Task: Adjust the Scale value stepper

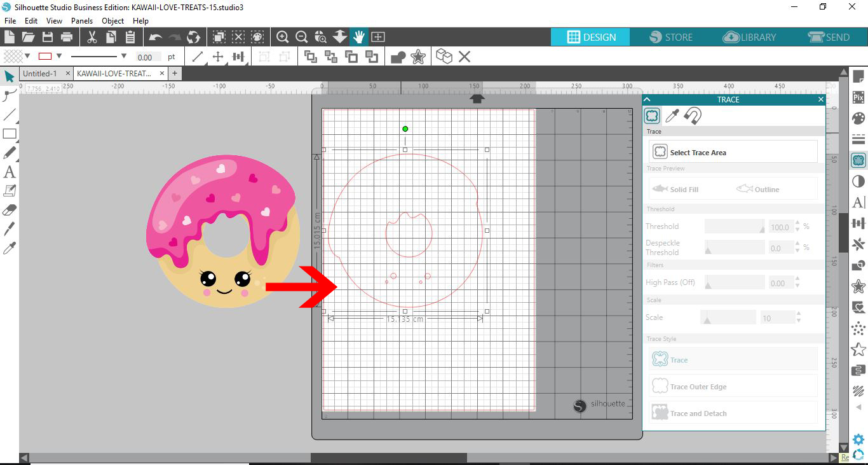Action: click(x=799, y=317)
